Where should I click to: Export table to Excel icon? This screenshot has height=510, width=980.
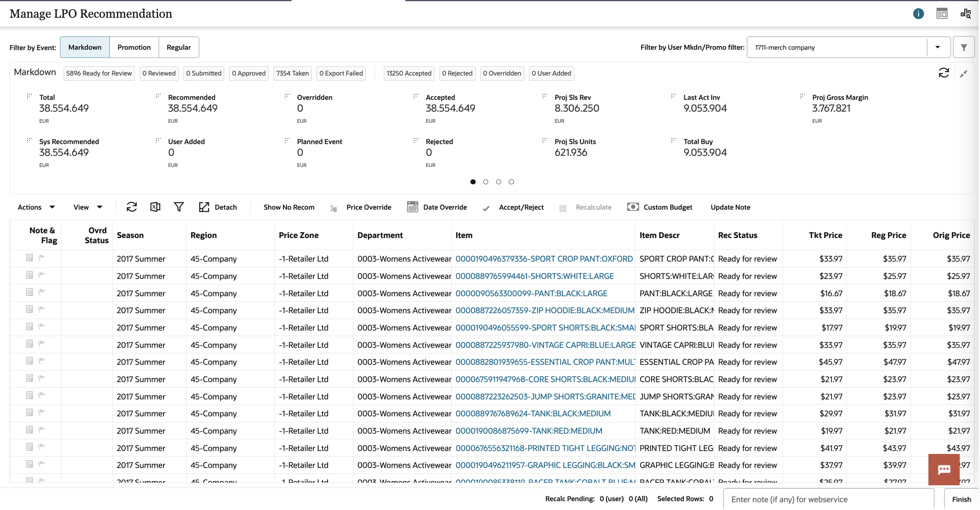(155, 207)
